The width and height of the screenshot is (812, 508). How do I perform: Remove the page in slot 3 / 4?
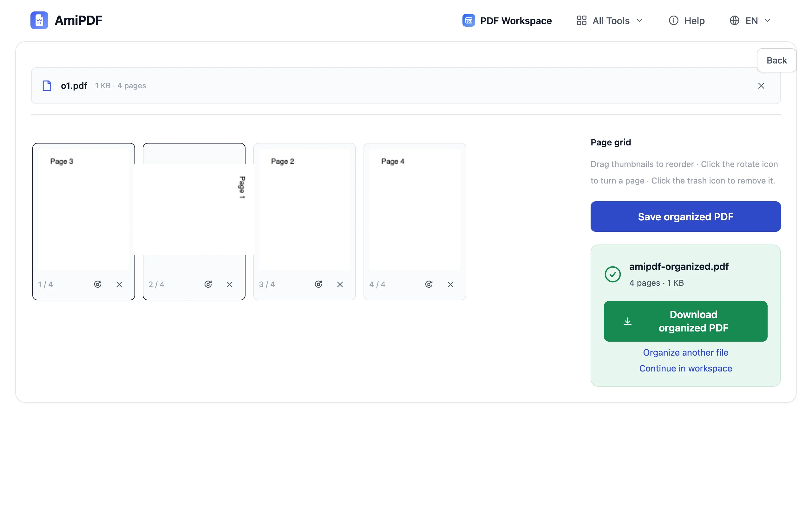pyautogui.click(x=340, y=284)
